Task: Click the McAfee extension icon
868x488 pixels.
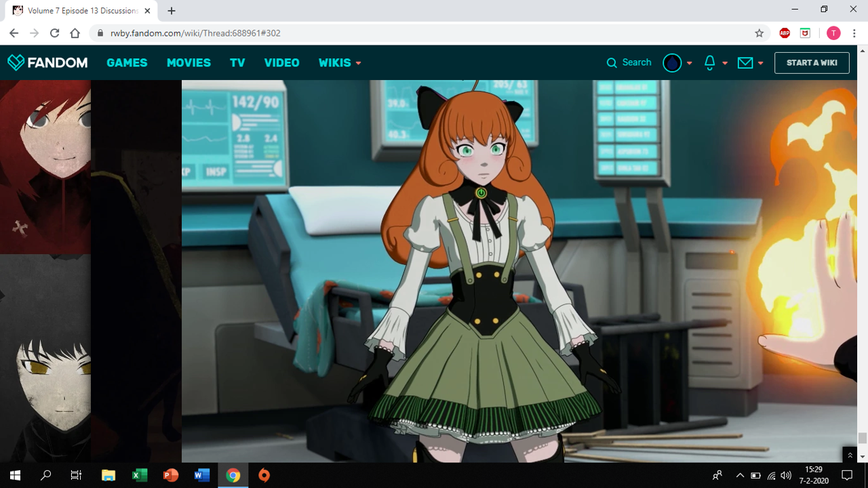Action: [805, 33]
